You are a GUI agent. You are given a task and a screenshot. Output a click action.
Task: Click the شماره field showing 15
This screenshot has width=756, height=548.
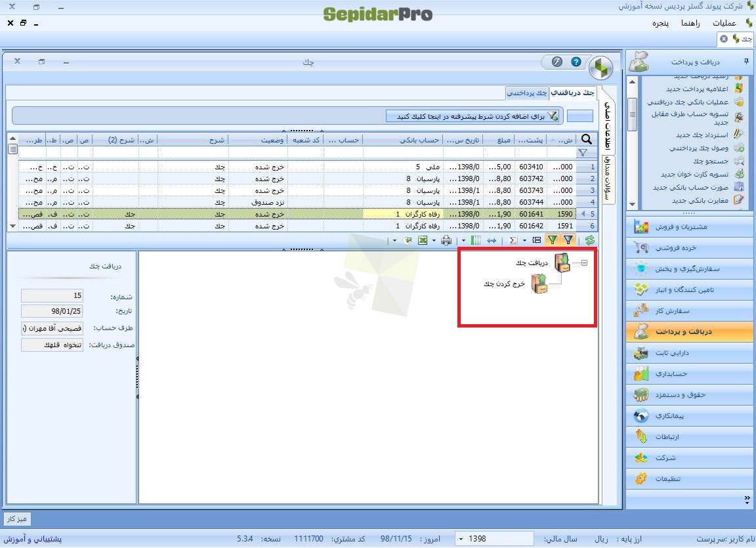tap(52, 295)
